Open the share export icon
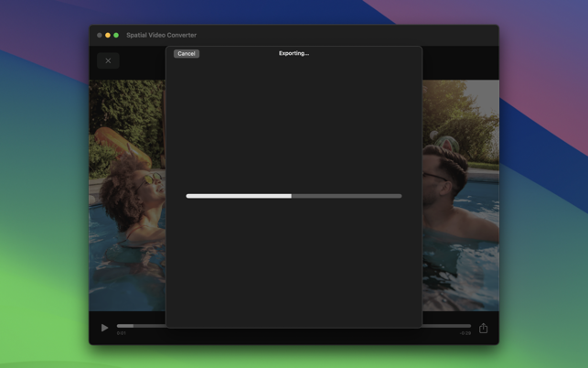Screen dimensions: 588x368 pyautogui.click(x=484, y=329)
